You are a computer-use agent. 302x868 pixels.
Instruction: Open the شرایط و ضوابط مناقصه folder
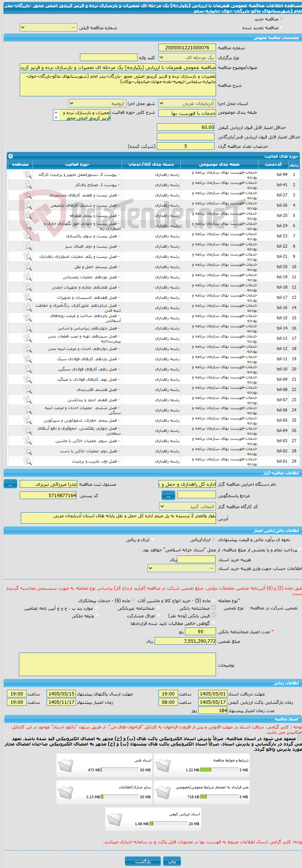pyautogui.click(x=163, y=765)
